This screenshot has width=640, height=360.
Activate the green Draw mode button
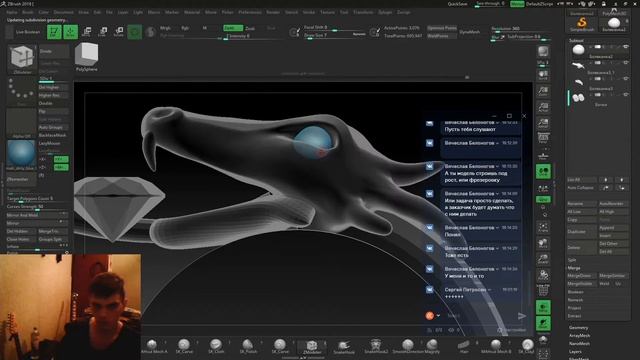click(x=71, y=32)
